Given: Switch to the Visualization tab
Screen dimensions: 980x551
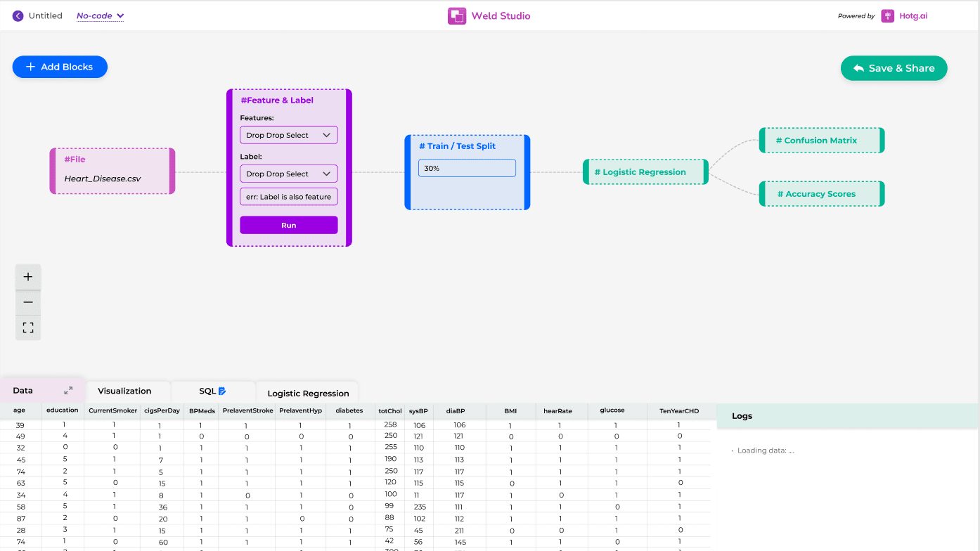Looking at the screenshot, I should click(x=124, y=391).
